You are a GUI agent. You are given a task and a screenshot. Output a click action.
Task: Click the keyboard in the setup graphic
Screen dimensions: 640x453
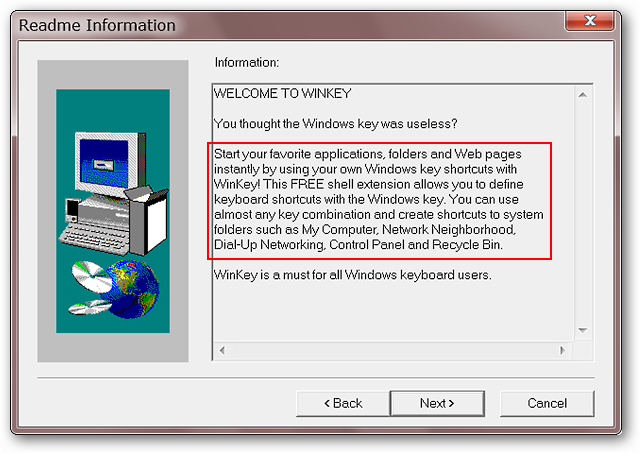tap(96, 232)
